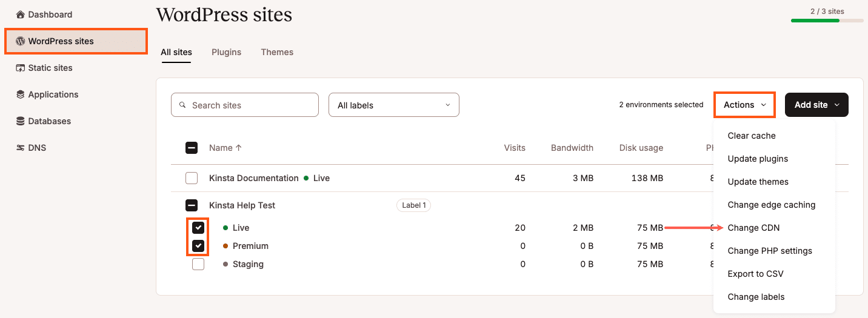Uncheck the Live environment checkbox

[x=198, y=228]
